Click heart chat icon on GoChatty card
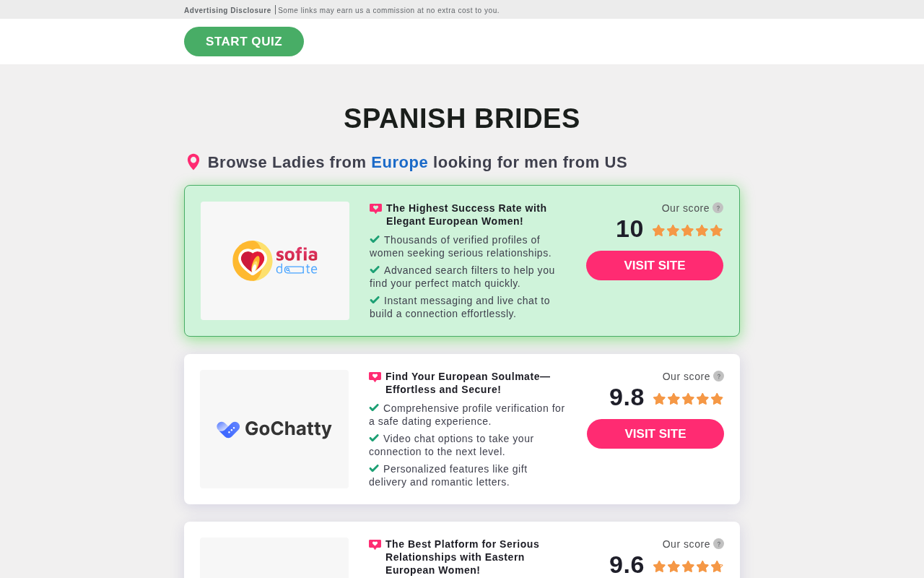This screenshot has height=578, width=924. click(x=375, y=377)
